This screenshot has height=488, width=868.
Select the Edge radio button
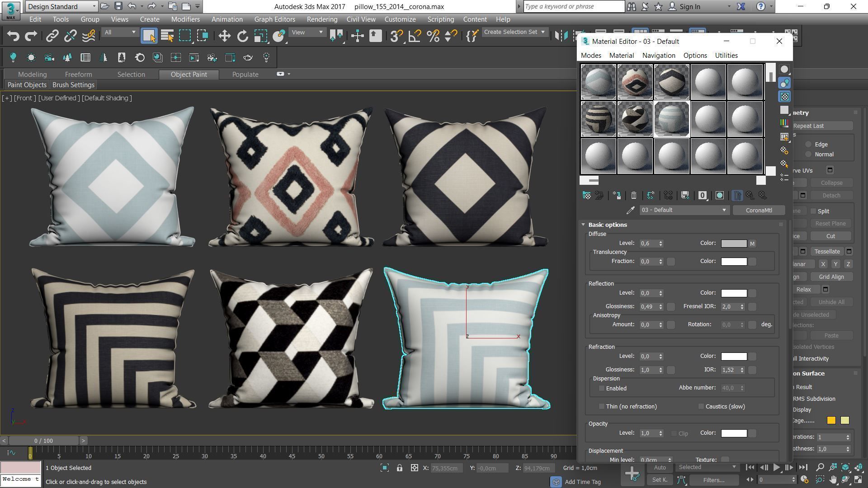tap(808, 144)
